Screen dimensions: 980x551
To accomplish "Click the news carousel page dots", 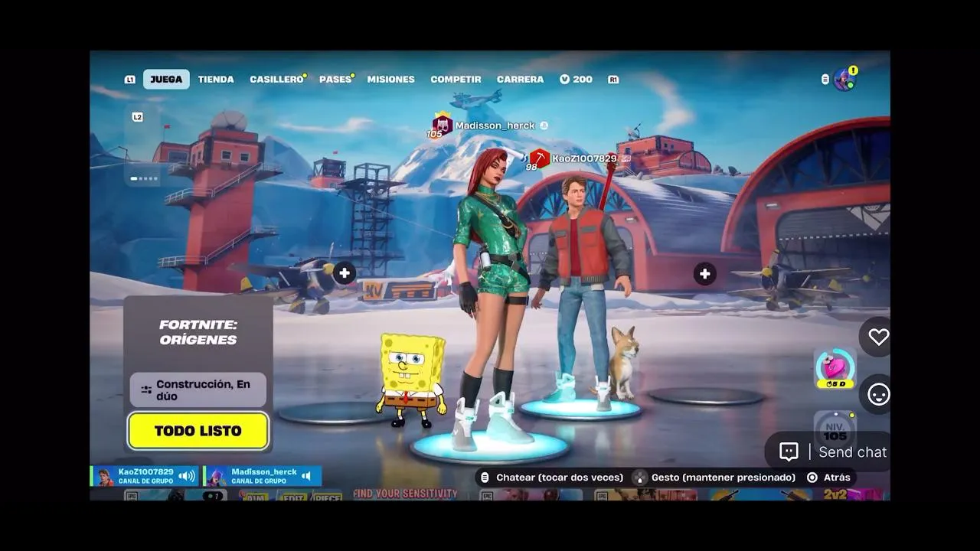I will [144, 178].
